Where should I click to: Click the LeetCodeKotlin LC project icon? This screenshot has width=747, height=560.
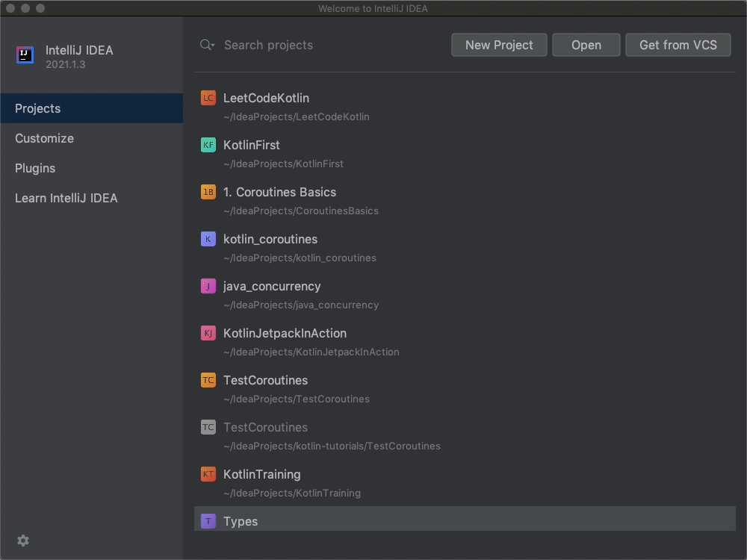coord(208,98)
